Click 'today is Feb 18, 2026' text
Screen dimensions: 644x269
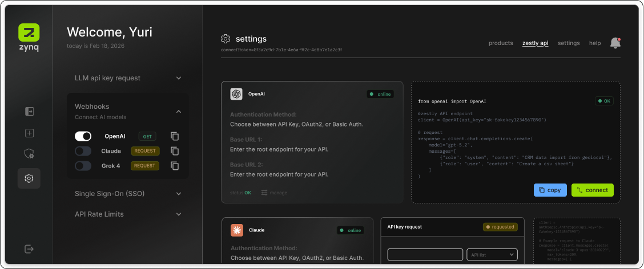(x=96, y=46)
